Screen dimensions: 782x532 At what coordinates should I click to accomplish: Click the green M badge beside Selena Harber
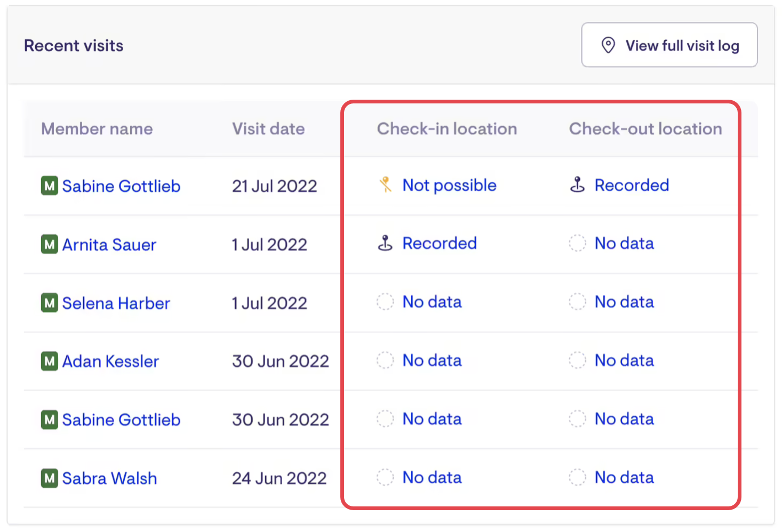click(50, 303)
